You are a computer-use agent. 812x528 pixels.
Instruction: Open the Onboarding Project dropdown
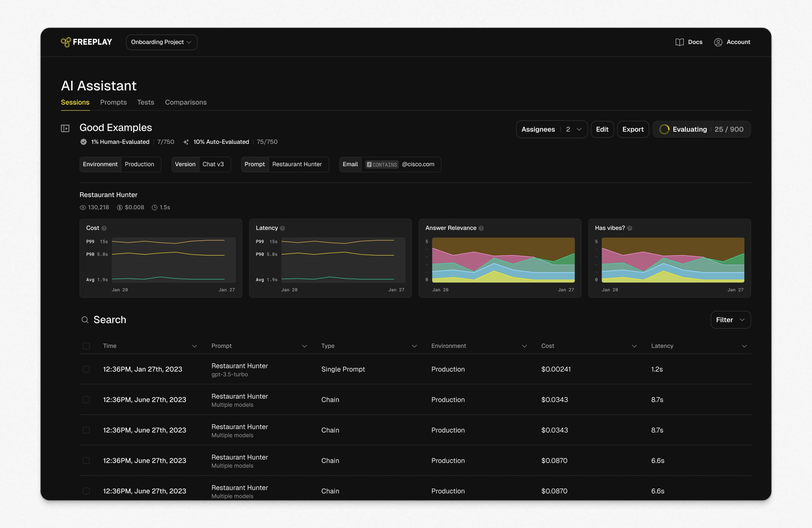161,42
